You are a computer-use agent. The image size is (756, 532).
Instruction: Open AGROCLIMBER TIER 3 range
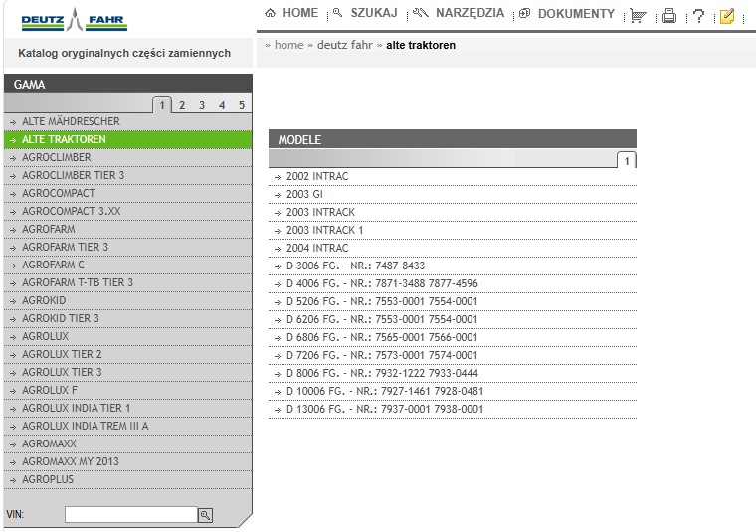point(127,175)
